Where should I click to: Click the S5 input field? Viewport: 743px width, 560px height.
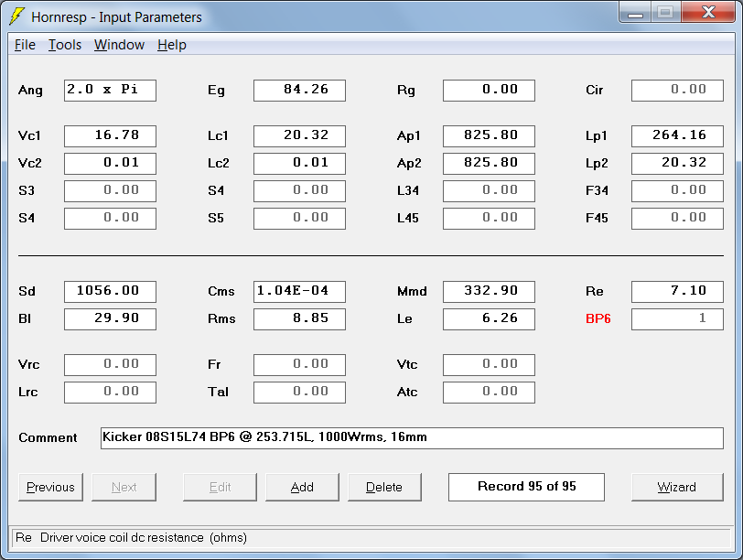pyautogui.click(x=299, y=219)
